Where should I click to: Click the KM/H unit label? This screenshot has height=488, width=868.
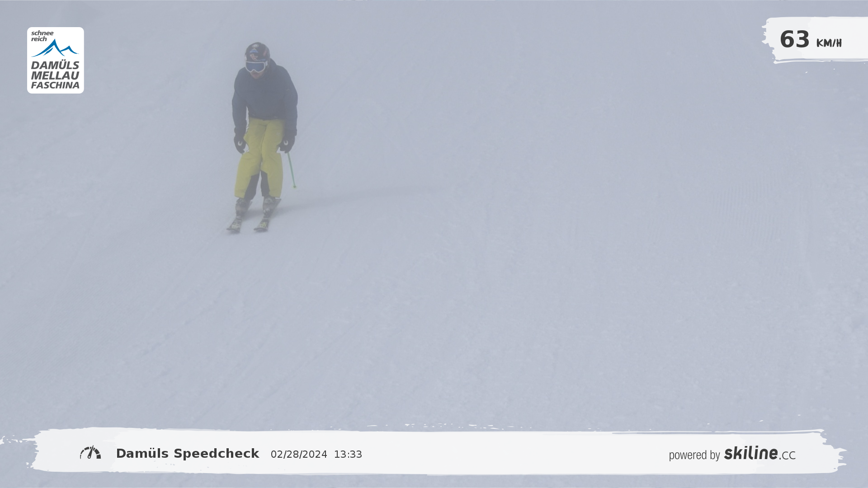click(x=829, y=43)
